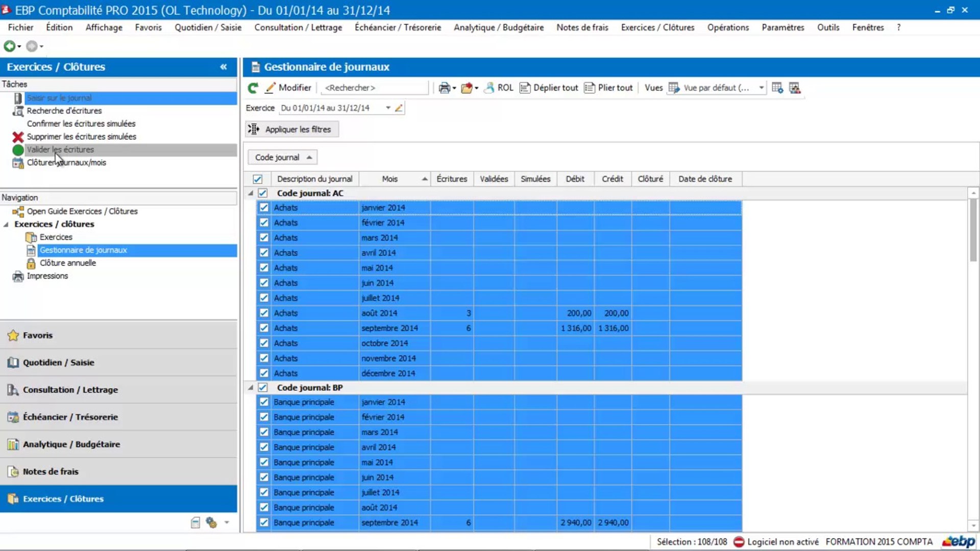Click the printer icon in toolbar
This screenshot has height=551, width=980.
point(444,88)
